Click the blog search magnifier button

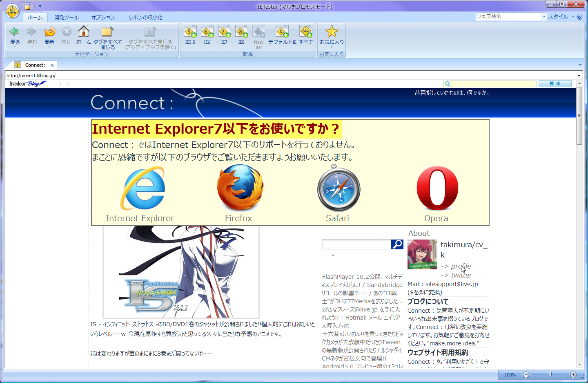[x=397, y=244]
